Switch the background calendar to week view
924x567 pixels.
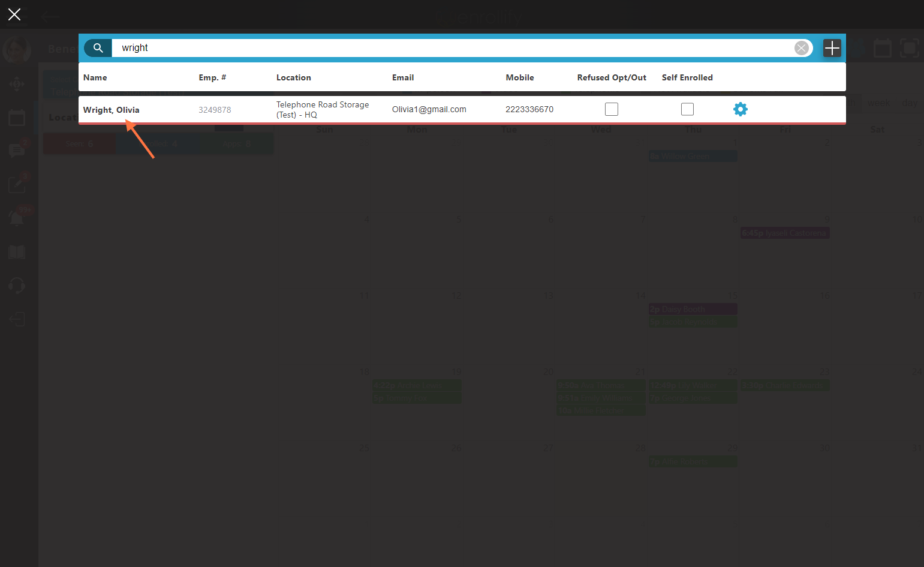[x=878, y=103]
